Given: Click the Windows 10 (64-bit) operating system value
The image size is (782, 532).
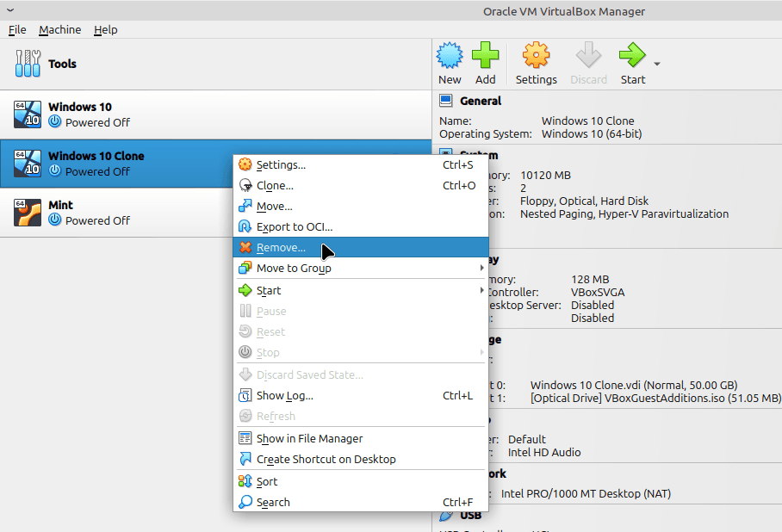Looking at the screenshot, I should click(x=592, y=133).
